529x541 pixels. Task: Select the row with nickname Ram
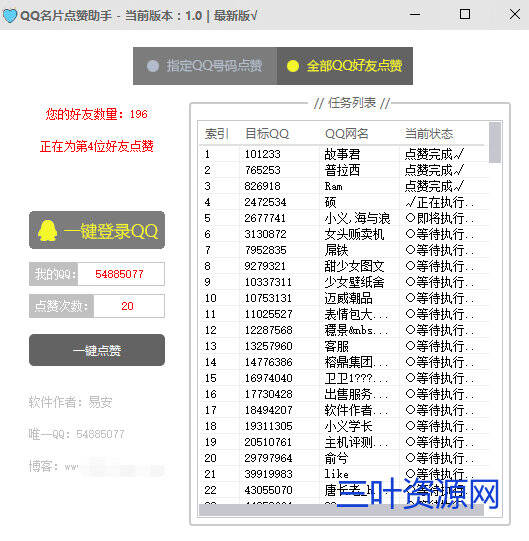pos(344,186)
